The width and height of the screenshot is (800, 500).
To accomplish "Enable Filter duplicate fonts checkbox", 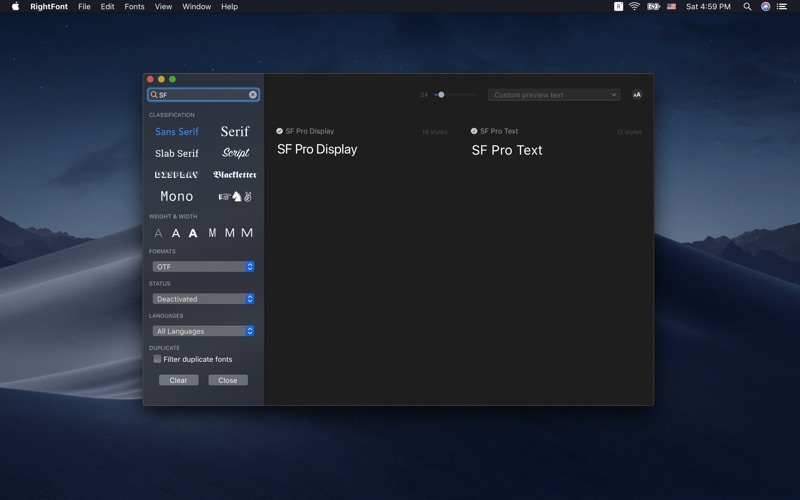I will 157,359.
